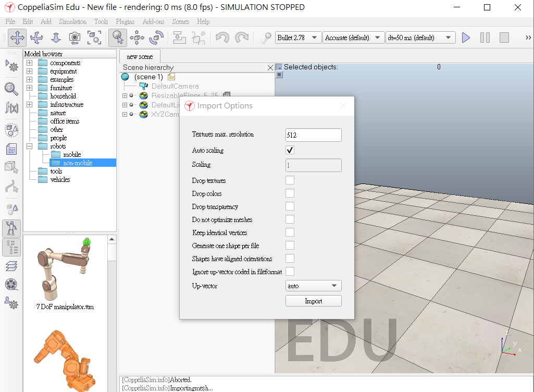The height and width of the screenshot is (392, 534).
Task: Open the layers icon in the sidebar
Action: (x=11, y=266)
